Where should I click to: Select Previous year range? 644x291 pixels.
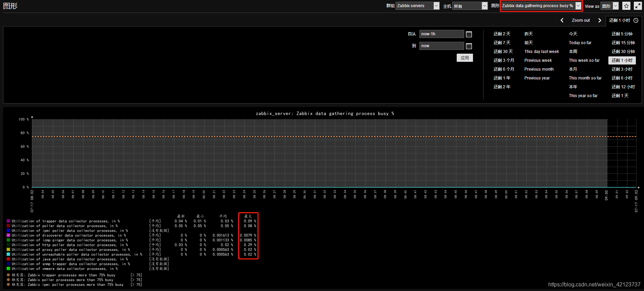point(537,78)
